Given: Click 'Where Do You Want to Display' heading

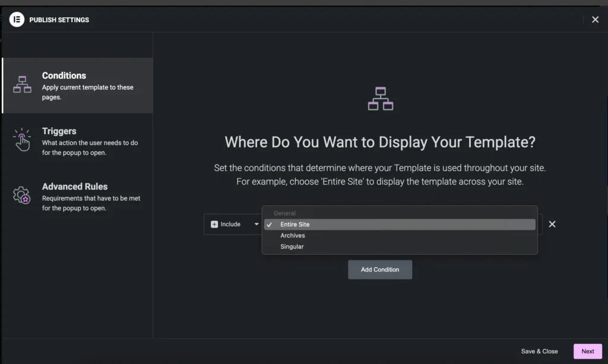Looking at the screenshot, I should [x=379, y=142].
